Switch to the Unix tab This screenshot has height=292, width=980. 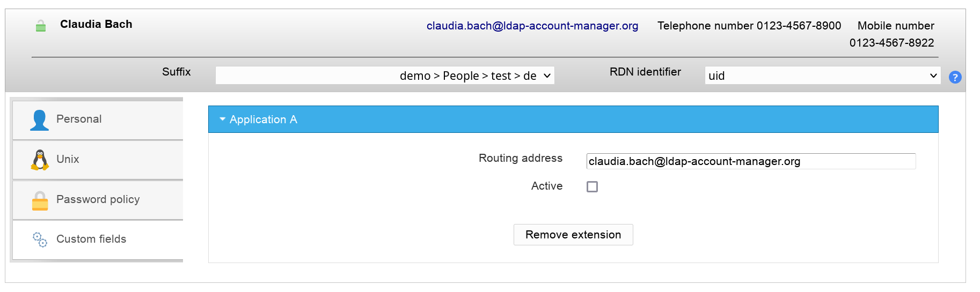pyautogui.click(x=68, y=160)
